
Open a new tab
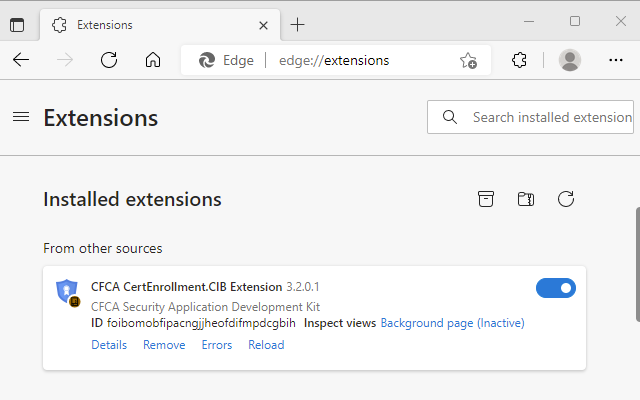(x=297, y=25)
